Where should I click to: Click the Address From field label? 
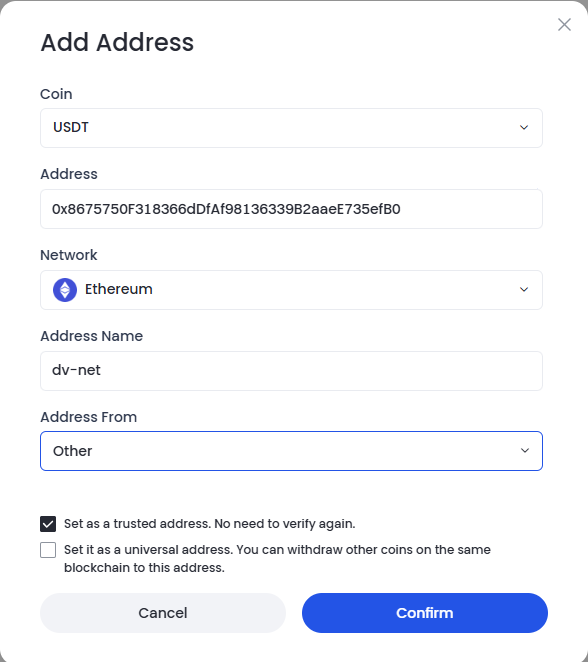pos(89,417)
